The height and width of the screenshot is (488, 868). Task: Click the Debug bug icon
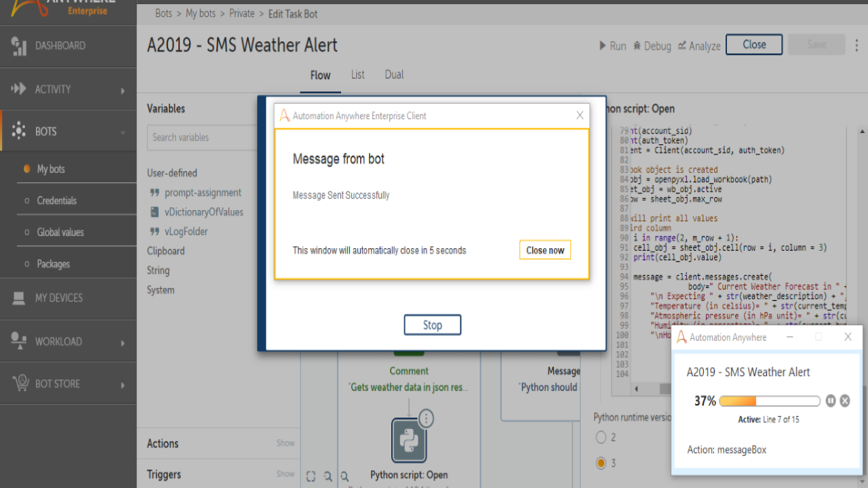[x=637, y=45]
